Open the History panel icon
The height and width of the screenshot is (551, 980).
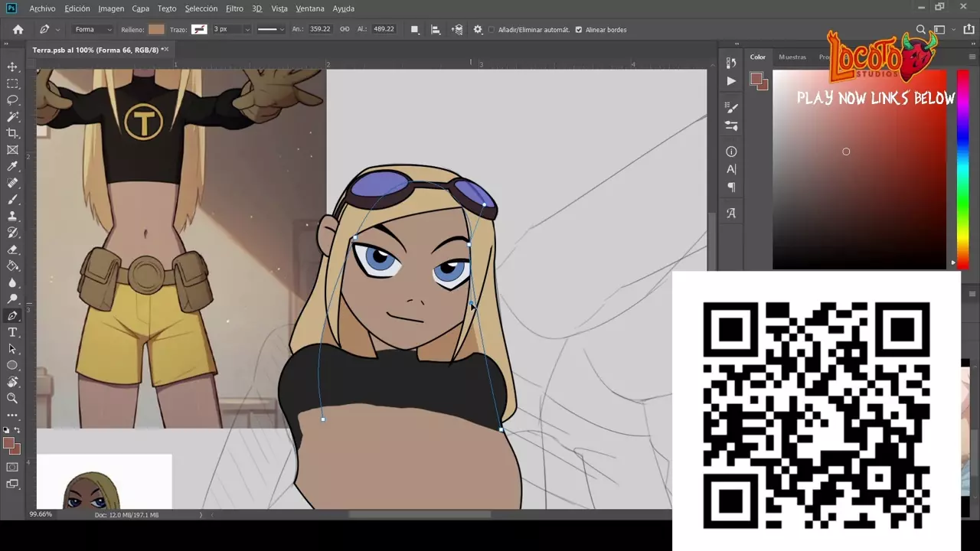click(731, 64)
